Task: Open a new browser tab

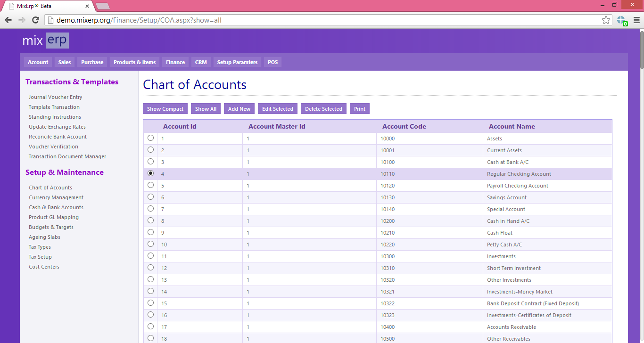Action: pos(103,6)
